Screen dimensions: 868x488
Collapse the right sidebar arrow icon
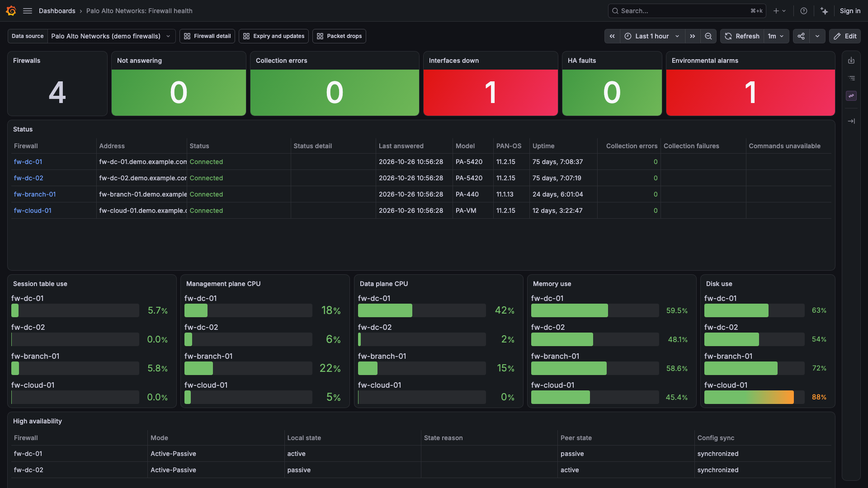pyautogui.click(x=851, y=121)
